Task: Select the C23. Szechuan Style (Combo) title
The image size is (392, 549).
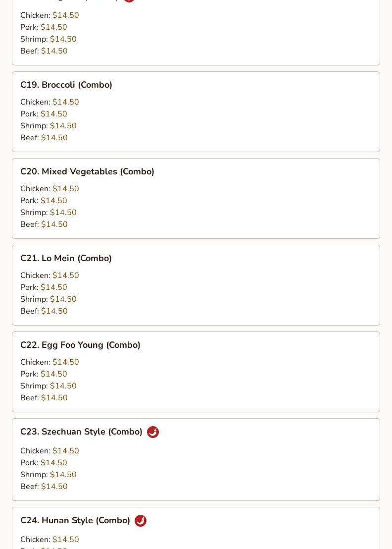Action: click(x=81, y=432)
